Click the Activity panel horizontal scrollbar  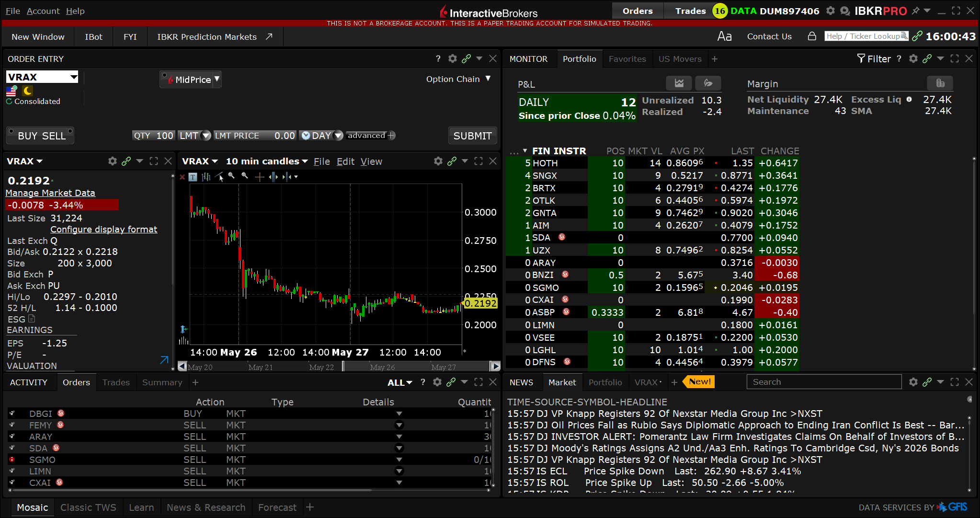pos(192,490)
